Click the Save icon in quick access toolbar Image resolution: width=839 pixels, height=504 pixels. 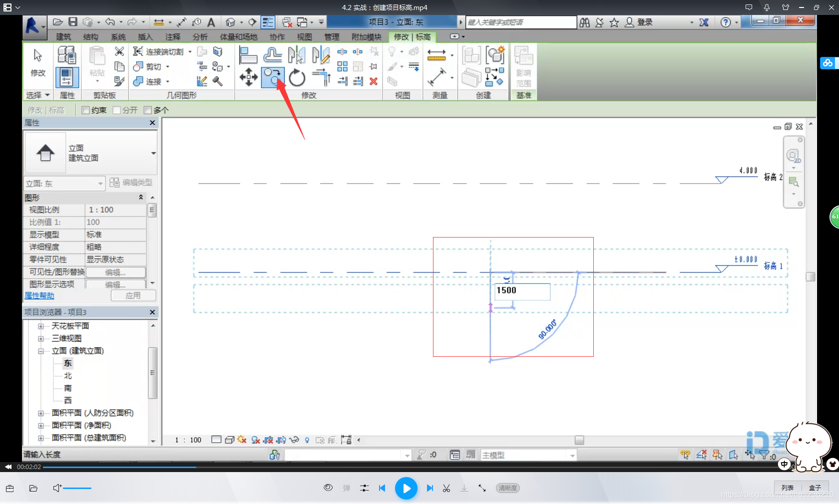73,22
